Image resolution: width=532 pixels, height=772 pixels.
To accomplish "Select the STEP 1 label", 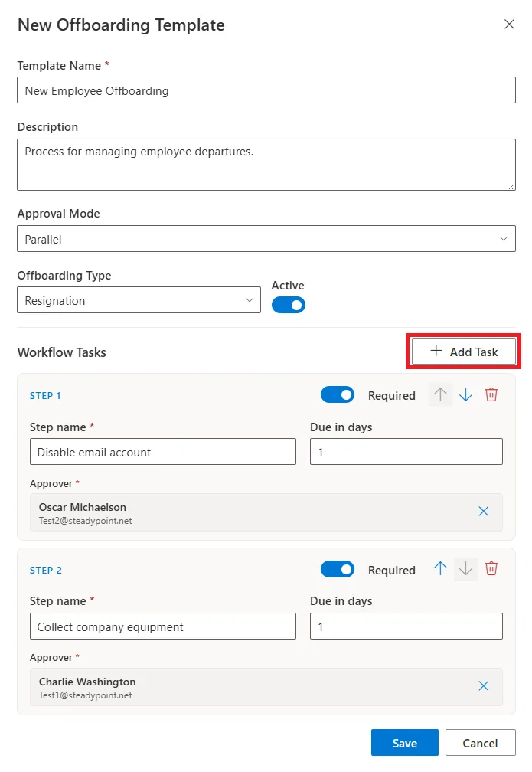I will coord(45,396).
